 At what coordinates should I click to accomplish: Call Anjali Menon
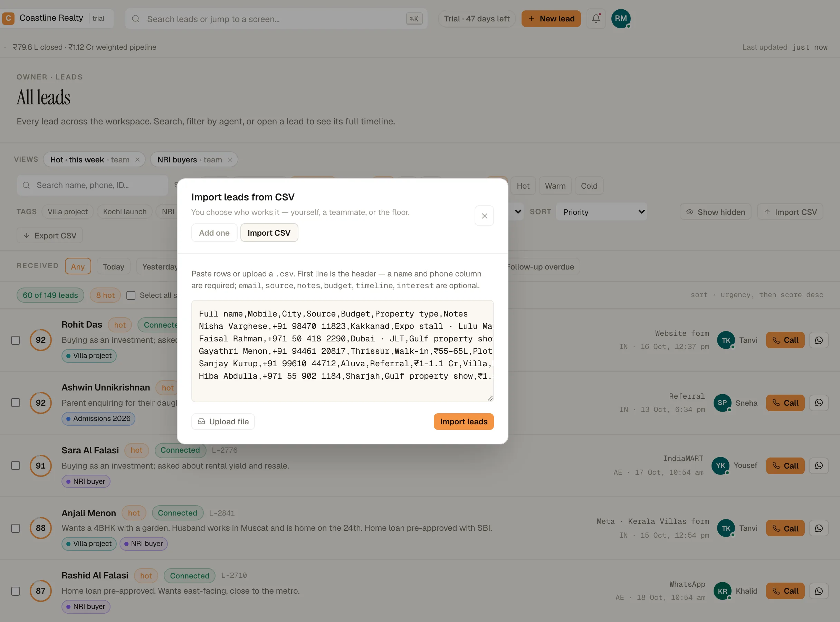pyautogui.click(x=785, y=528)
